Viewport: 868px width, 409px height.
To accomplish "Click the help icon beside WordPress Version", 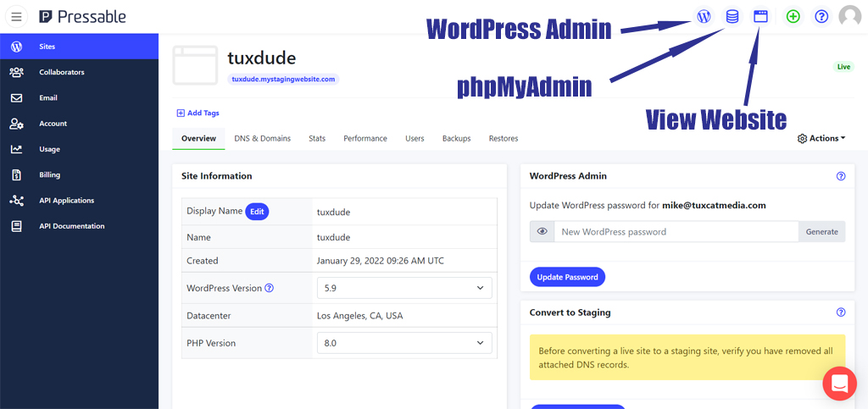I will coord(269,287).
